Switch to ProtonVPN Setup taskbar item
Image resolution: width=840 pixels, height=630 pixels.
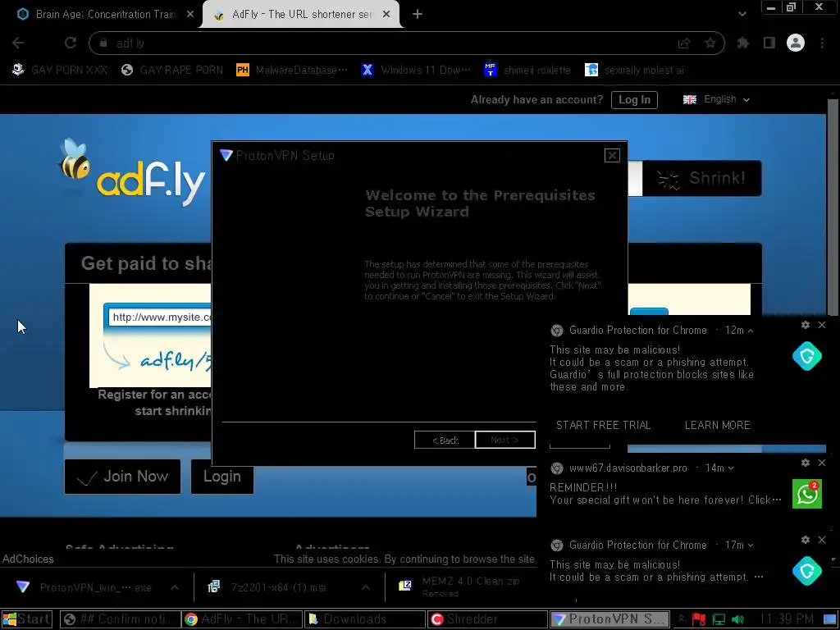point(609,619)
